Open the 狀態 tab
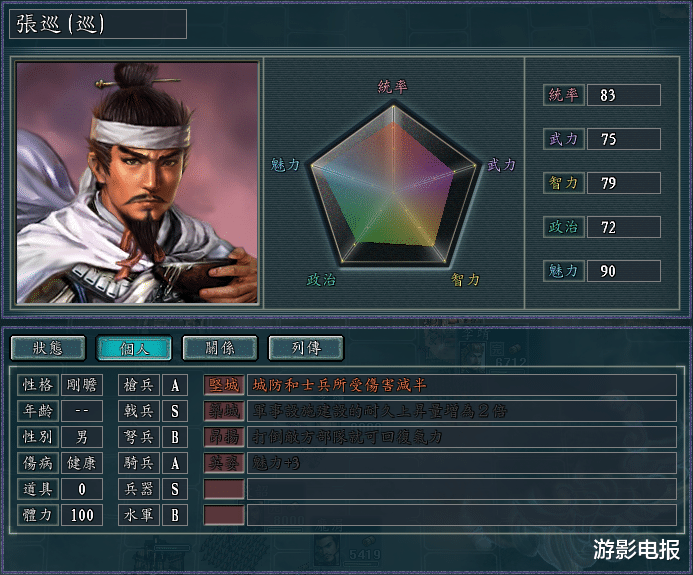 tap(48, 348)
